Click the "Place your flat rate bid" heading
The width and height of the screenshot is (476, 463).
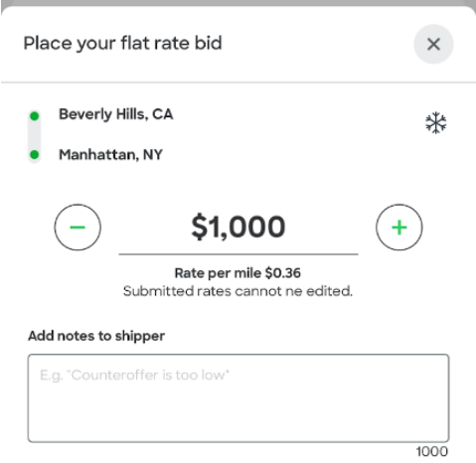coord(122,44)
